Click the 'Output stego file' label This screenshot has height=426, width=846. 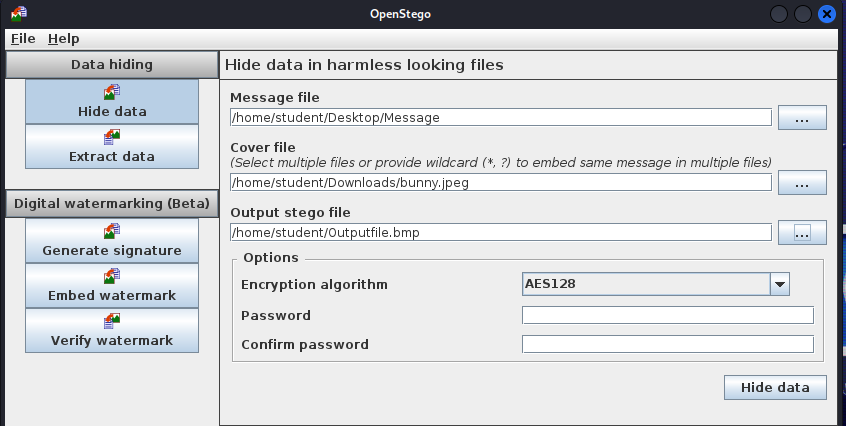290,212
